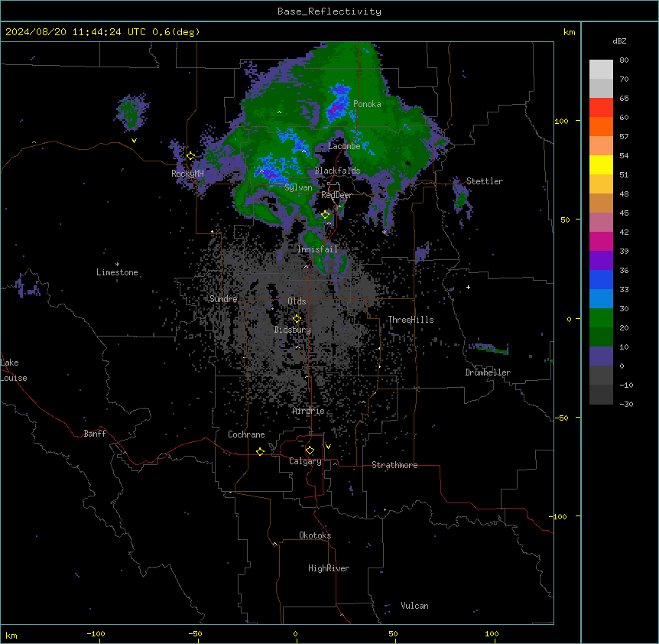Click the -50 tick label on bottom axis

(x=195, y=633)
